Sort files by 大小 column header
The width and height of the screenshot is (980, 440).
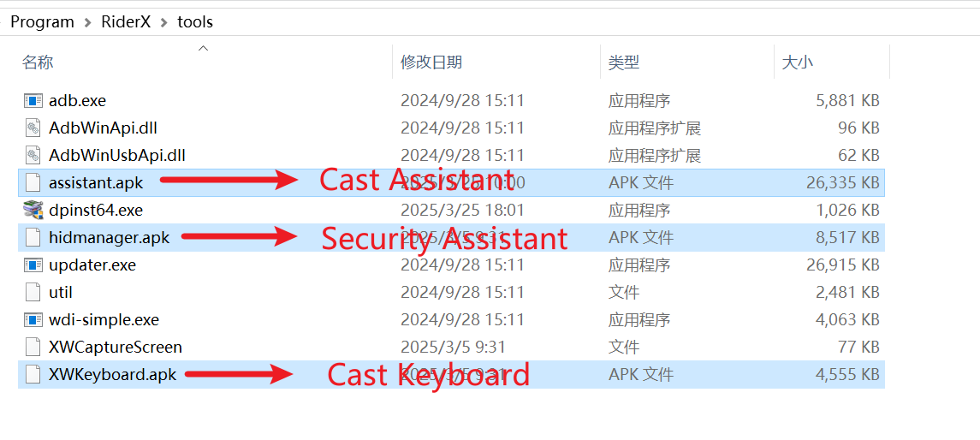tap(798, 62)
